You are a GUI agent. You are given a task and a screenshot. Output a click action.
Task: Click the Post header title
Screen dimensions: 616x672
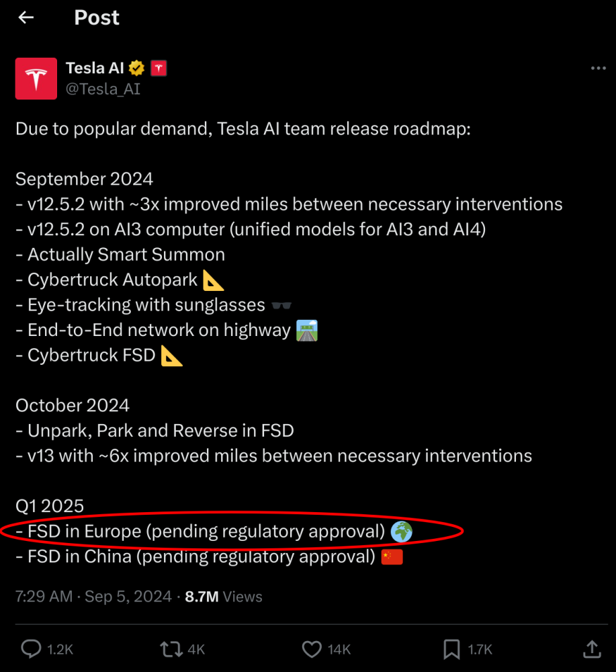[97, 17]
